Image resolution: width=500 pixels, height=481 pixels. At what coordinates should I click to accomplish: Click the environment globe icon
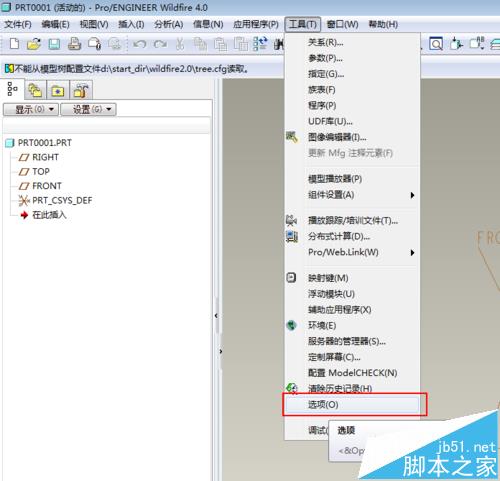(x=292, y=325)
